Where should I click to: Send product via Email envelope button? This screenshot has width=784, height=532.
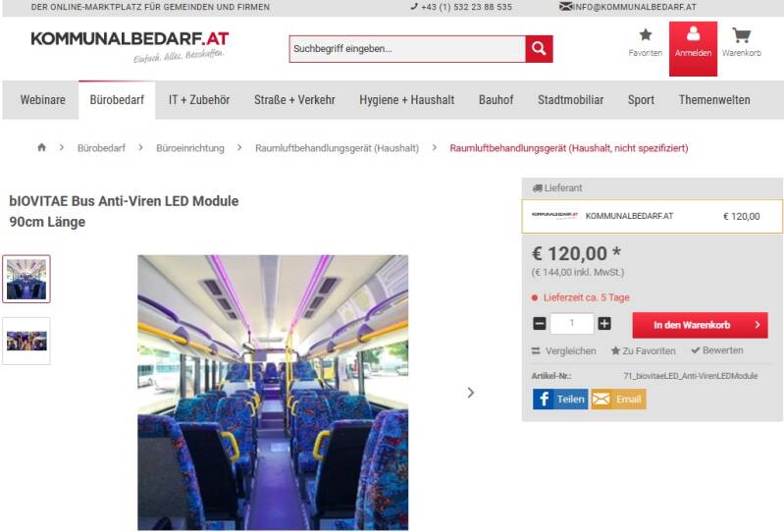click(618, 399)
